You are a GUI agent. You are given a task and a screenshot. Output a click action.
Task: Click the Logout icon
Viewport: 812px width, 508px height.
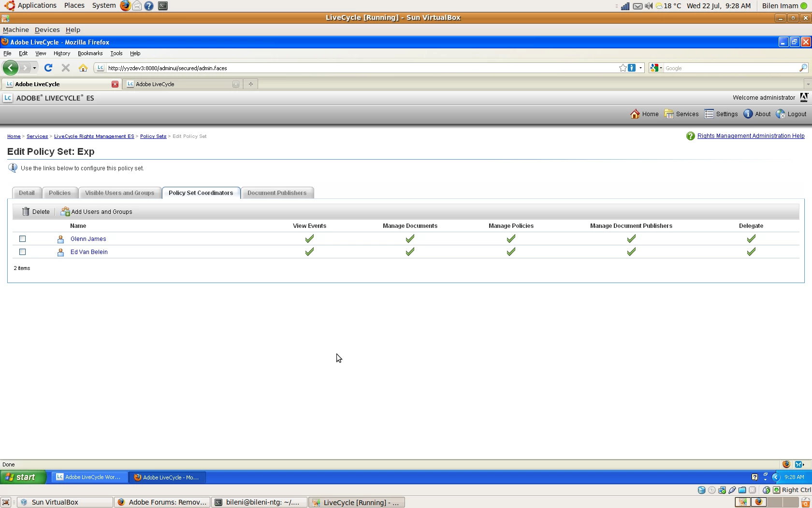point(781,114)
